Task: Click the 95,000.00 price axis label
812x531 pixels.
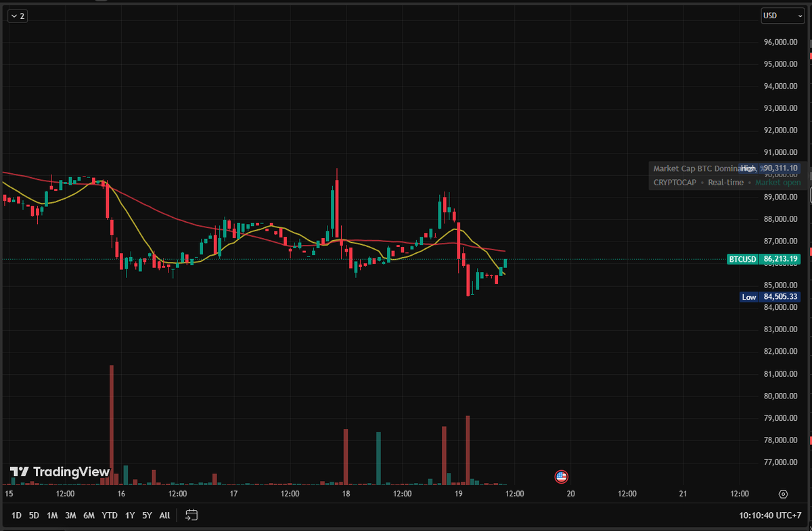Action: tap(782, 64)
